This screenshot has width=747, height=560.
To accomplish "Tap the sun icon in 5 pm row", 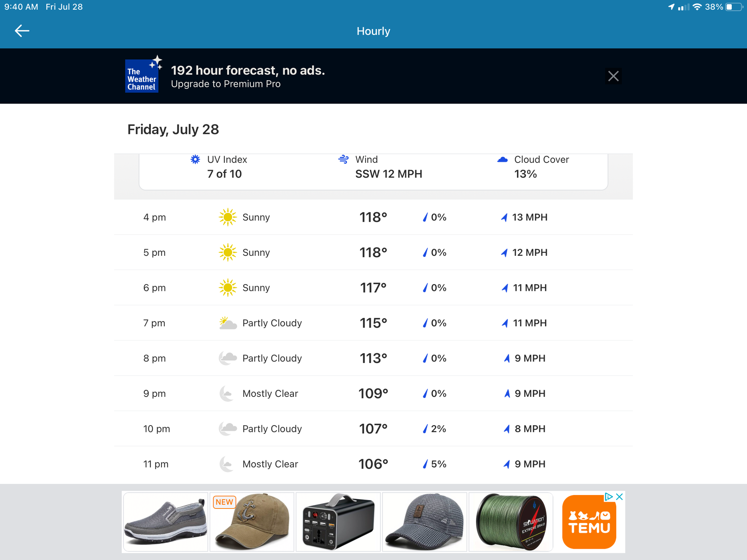I will tap(227, 252).
